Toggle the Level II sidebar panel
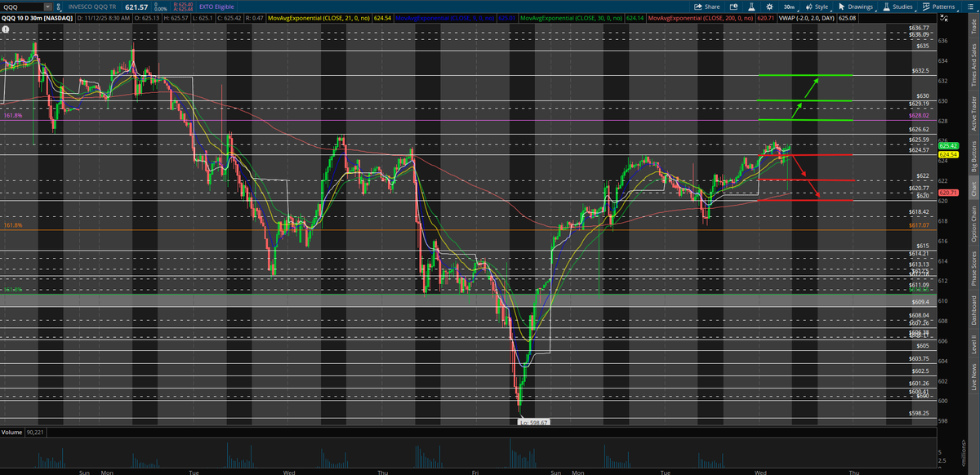The image size is (980, 475). [973, 345]
